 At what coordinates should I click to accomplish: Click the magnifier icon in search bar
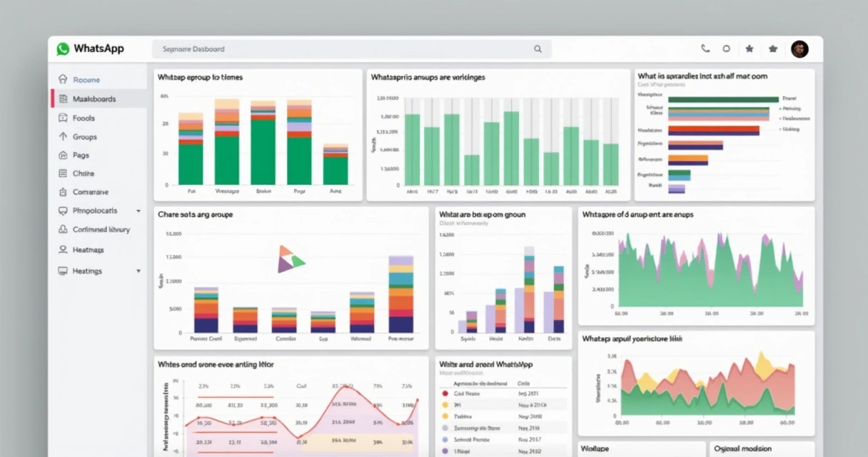538,49
